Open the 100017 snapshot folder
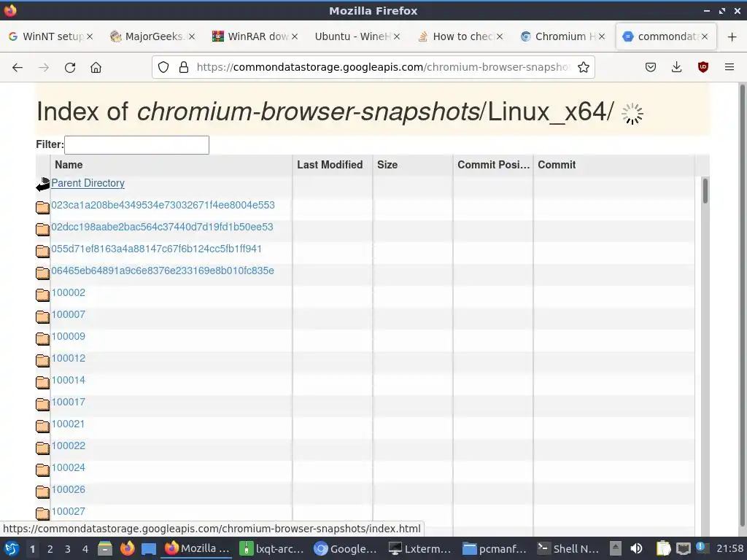The image size is (747, 560). point(68,402)
